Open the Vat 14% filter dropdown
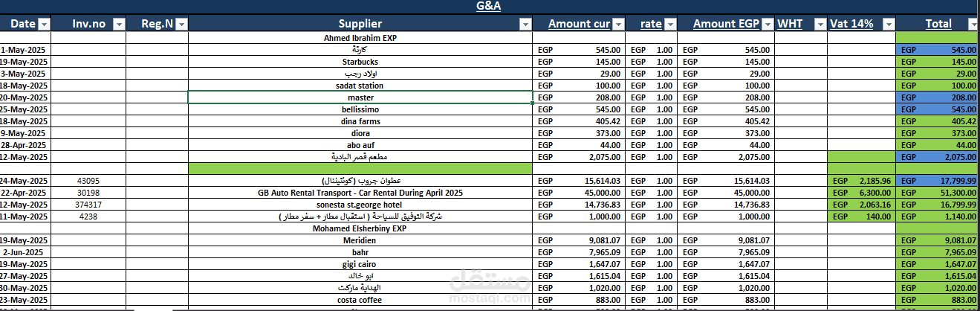The height and width of the screenshot is (311, 980). point(889,24)
